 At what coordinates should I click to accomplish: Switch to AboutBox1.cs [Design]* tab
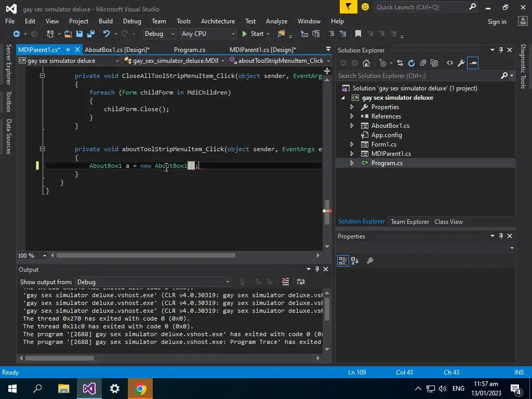[x=117, y=49]
